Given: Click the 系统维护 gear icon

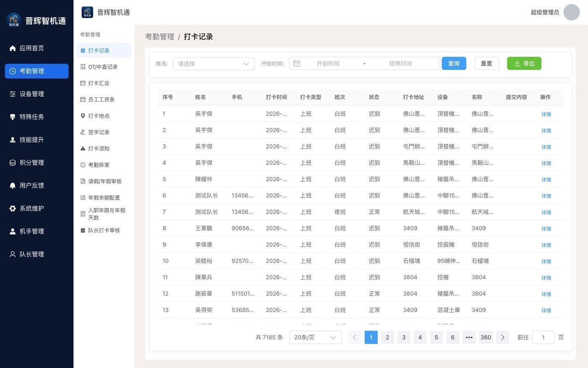Looking at the screenshot, I should (x=13, y=209).
